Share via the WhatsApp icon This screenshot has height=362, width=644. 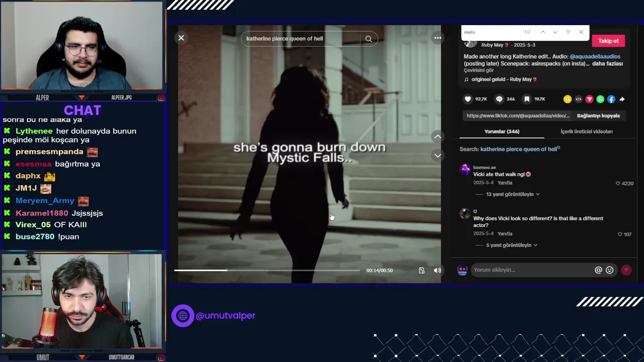(x=600, y=99)
